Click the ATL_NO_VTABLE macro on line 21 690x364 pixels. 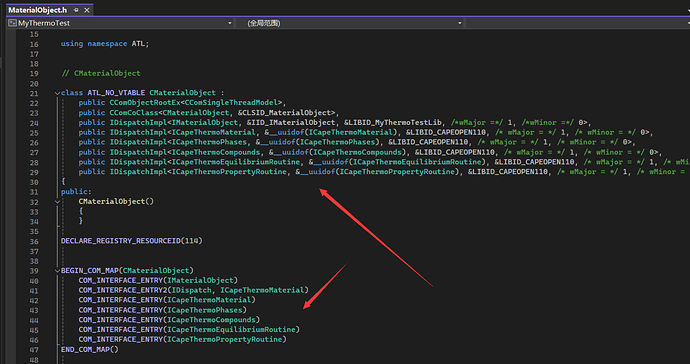coord(116,92)
